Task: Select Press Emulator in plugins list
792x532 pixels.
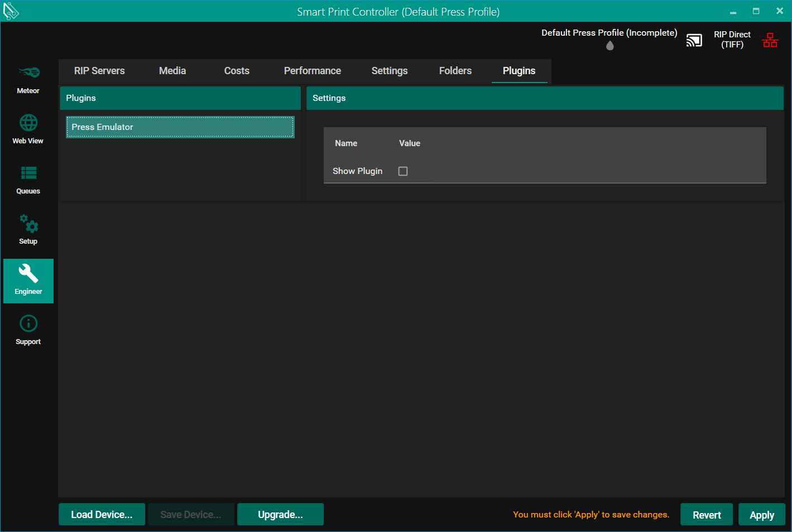Action: pyautogui.click(x=180, y=127)
